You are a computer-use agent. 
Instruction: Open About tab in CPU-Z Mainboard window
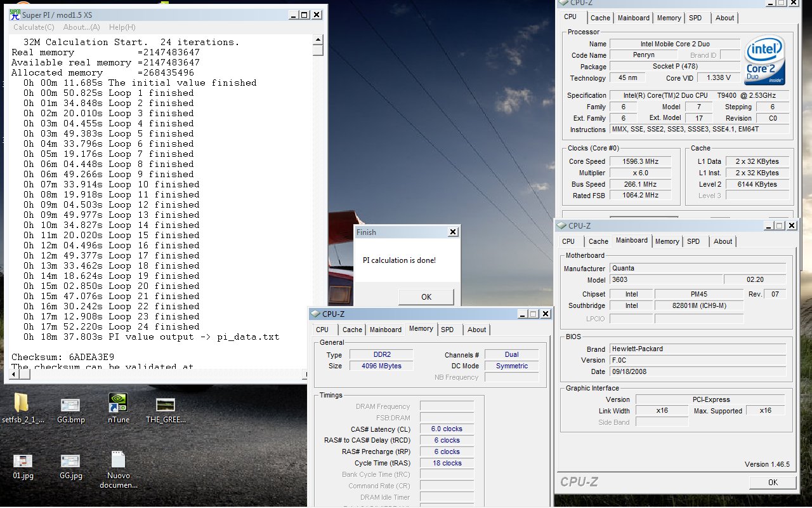(x=723, y=241)
